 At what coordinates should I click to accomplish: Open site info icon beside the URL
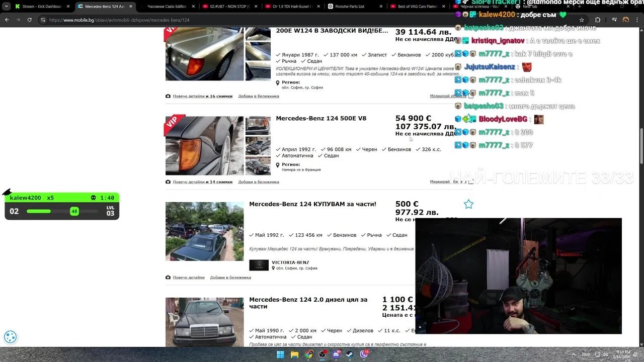click(43, 20)
